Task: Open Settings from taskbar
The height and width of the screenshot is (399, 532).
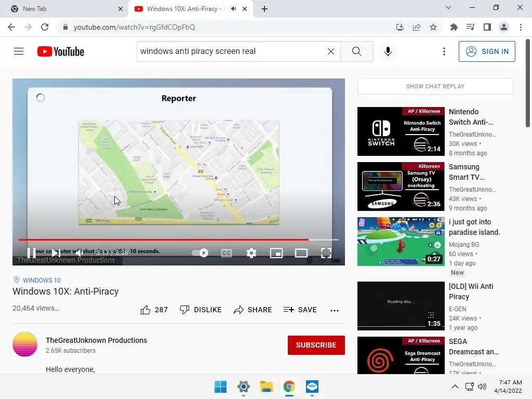Action: tap(244, 387)
